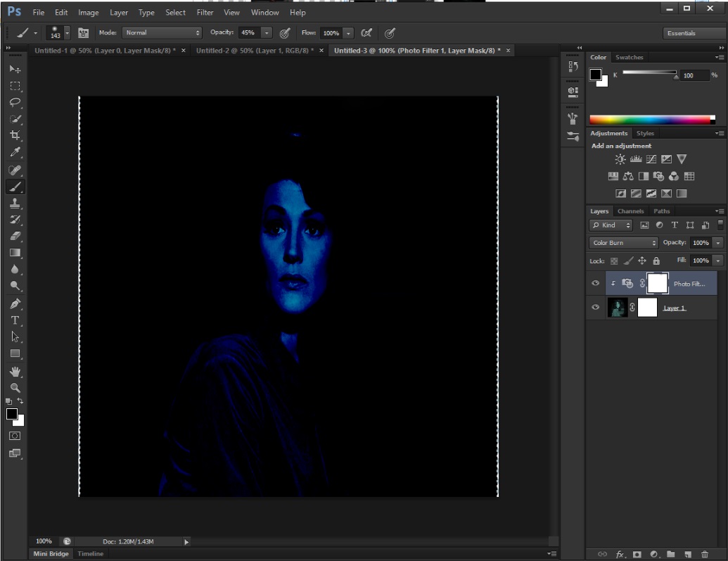The height and width of the screenshot is (561, 728).
Task: Activate the Hand tool
Action: pyautogui.click(x=15, y=371)
